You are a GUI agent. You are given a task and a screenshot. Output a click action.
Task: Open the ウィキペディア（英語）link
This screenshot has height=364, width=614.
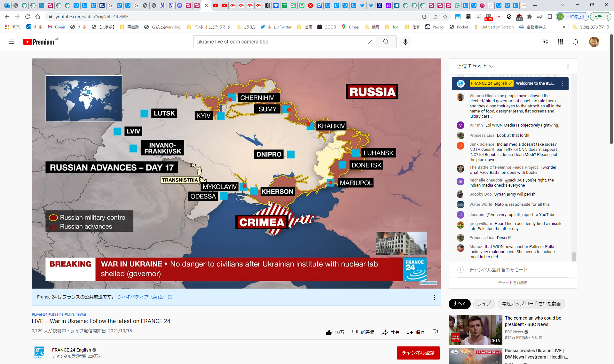140,297
